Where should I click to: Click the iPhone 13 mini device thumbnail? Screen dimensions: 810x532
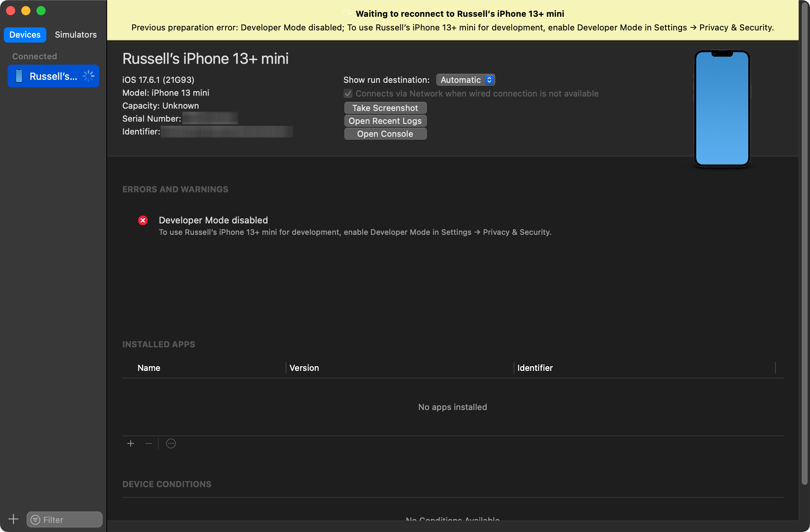721,108
